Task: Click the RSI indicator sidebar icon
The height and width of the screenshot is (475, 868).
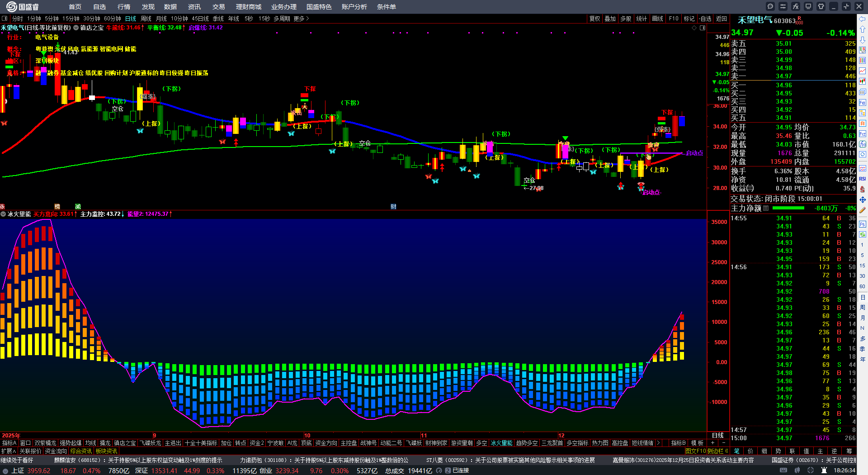Action: pyautogui.click(x=863, y=179)
